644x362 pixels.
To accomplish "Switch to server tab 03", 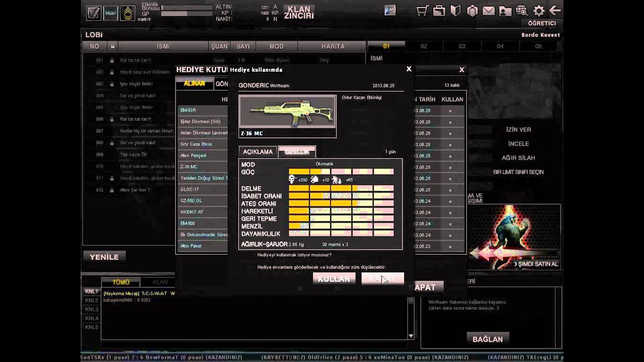I will [462, 46].
